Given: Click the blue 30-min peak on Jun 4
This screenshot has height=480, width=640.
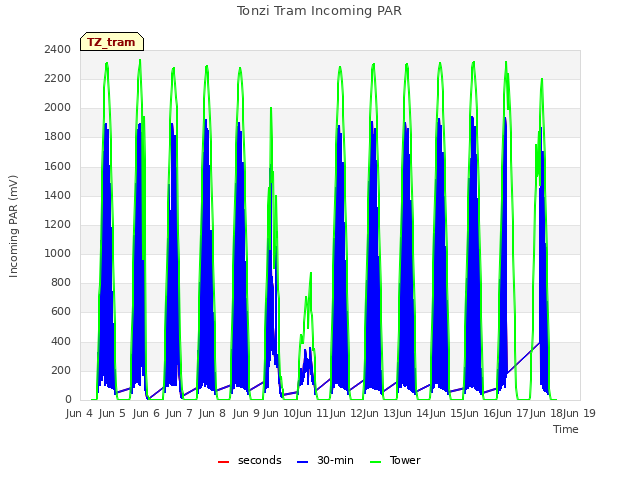Looking at the screenshot, I should click(106, 123).
